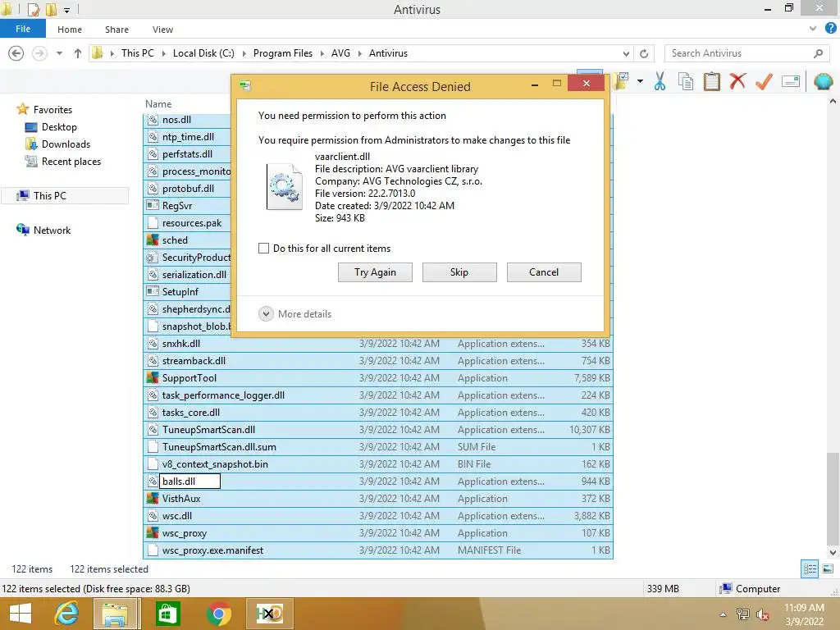Go up one folder level
This screenshot has width=840, height=630.
tap(78, 53)
